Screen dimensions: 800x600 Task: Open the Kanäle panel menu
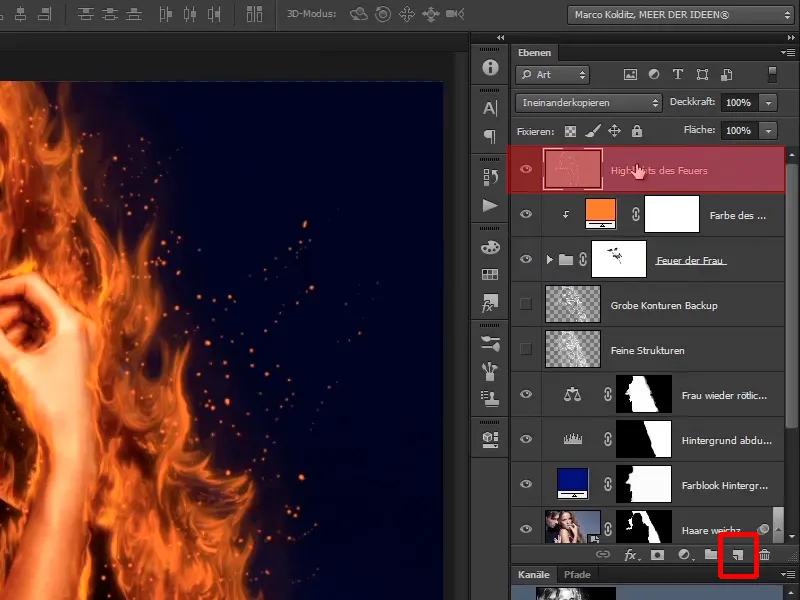(788, 574)
